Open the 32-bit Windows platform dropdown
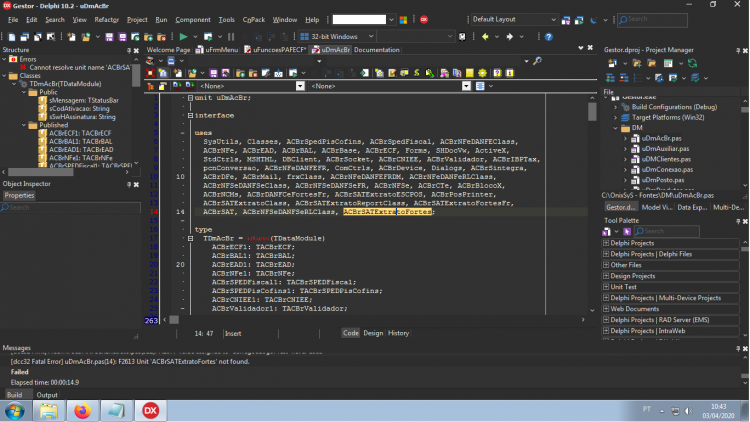Viewport: 750px width, 422px height. click(x=337, y=36)
